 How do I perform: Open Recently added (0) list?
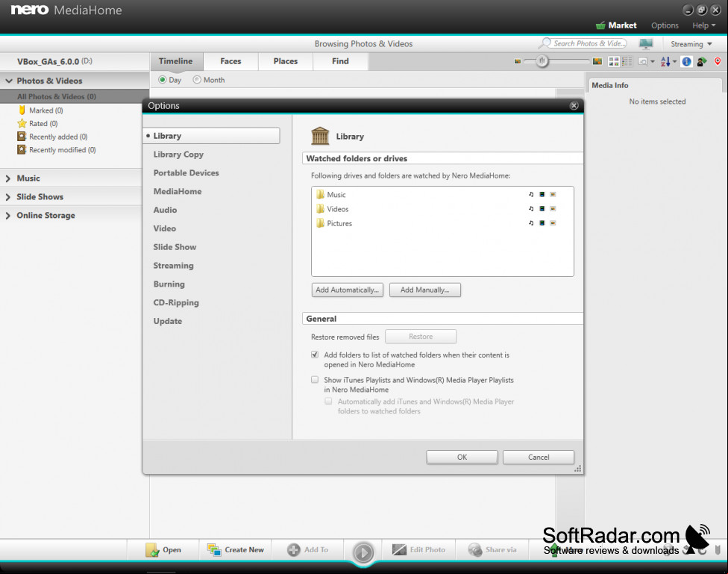(x=52, y=137)
